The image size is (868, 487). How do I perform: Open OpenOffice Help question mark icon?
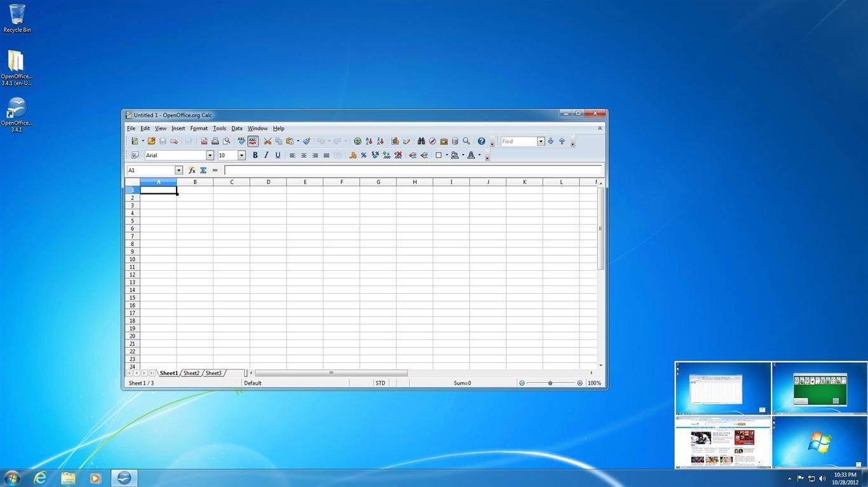[481, 141]
